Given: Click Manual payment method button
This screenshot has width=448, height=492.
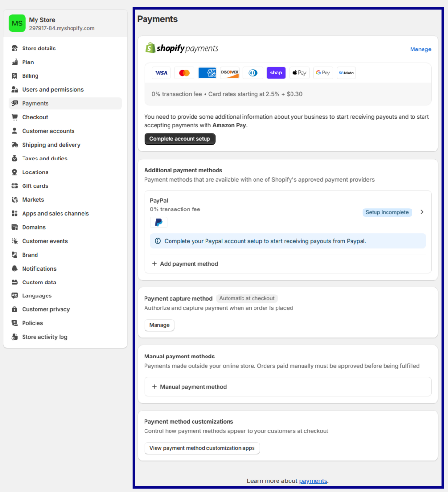Looking at the screenshot, I should tap(288, 387).
